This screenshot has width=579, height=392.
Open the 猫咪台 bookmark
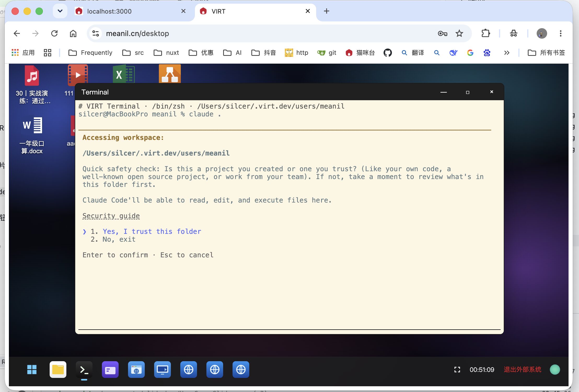tap(360, 53)
